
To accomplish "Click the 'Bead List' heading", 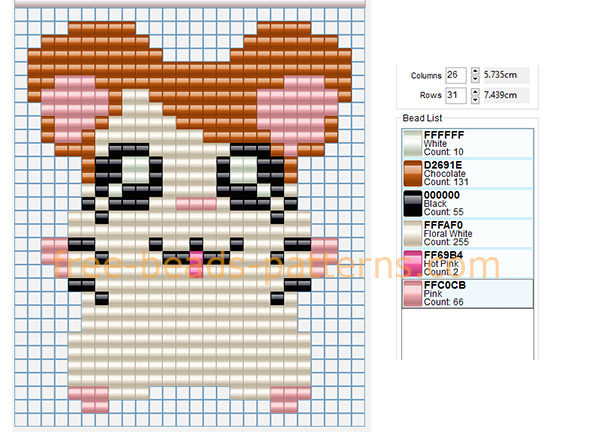I will click(x=422, y=118).
